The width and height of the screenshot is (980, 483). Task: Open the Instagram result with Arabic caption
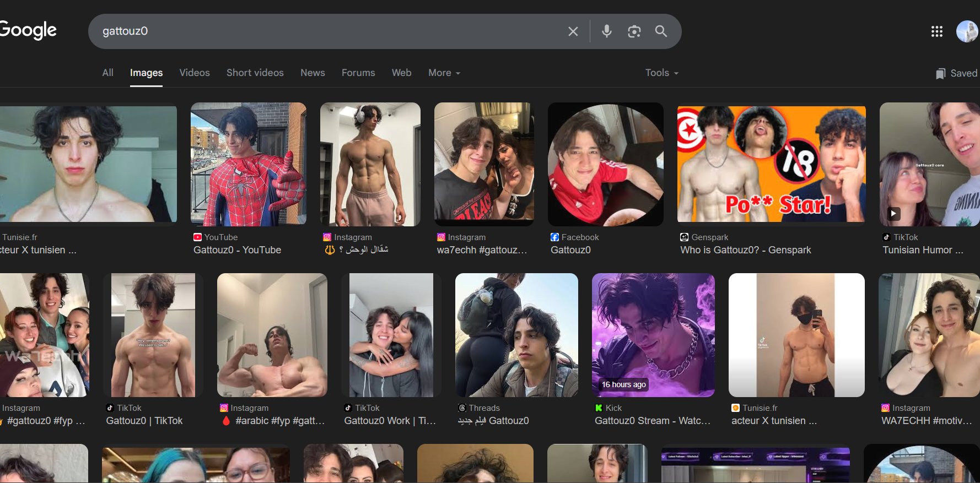[357, 250]
